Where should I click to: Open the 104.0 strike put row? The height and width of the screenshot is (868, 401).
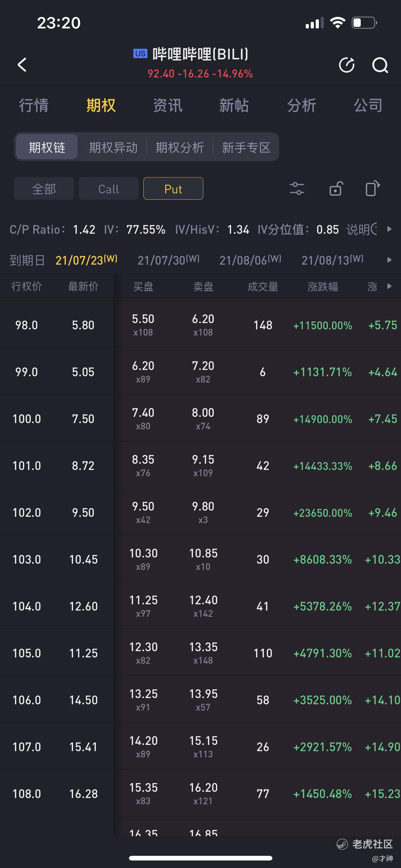[200, 606]
